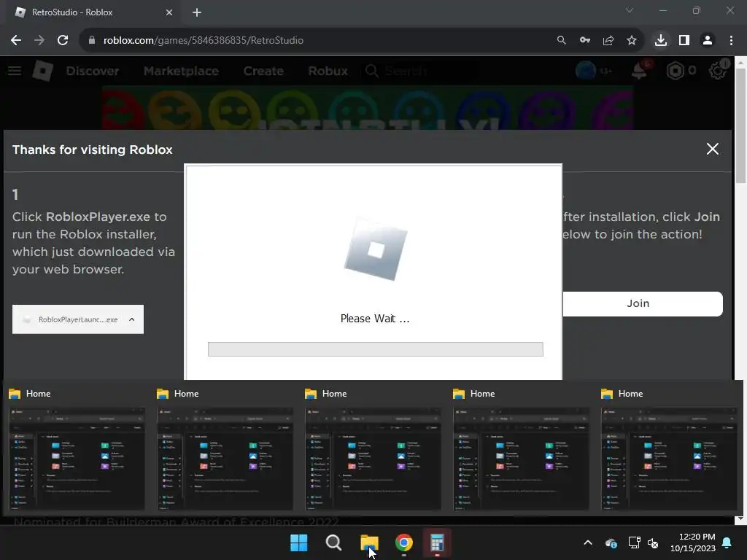Open the Roblox hamburger menu
Viewport: 747px width, 560px height.
[x=15, y=71]
